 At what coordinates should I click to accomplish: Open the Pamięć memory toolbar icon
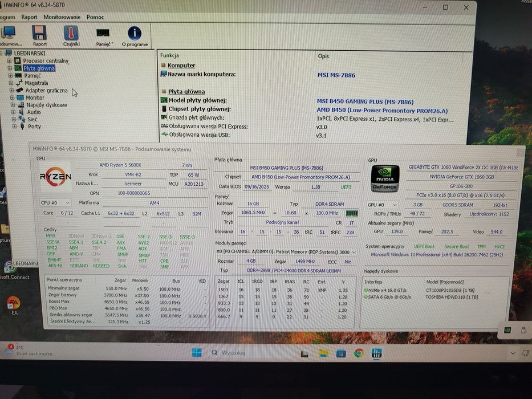tap(103, 36)
